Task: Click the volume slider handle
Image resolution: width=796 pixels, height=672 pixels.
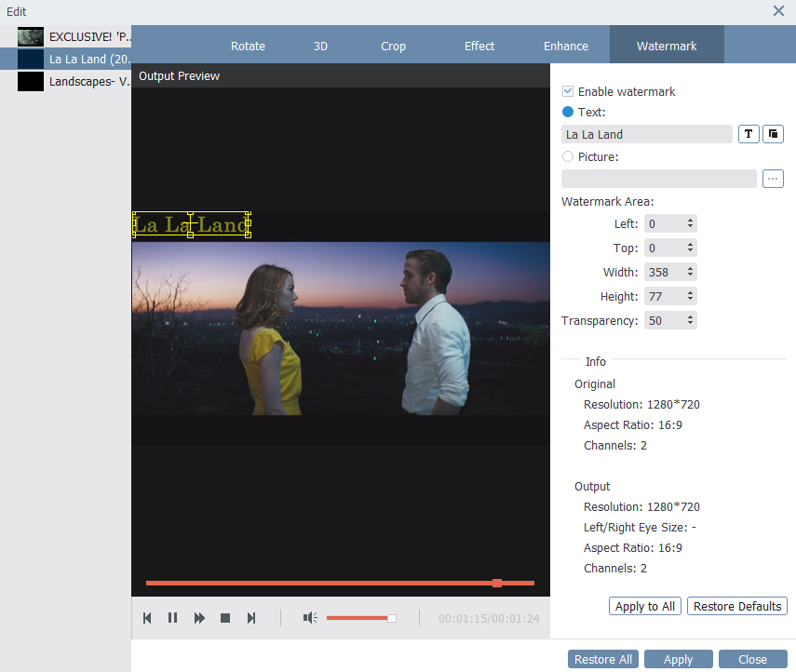Action: [x=391, y=618]
